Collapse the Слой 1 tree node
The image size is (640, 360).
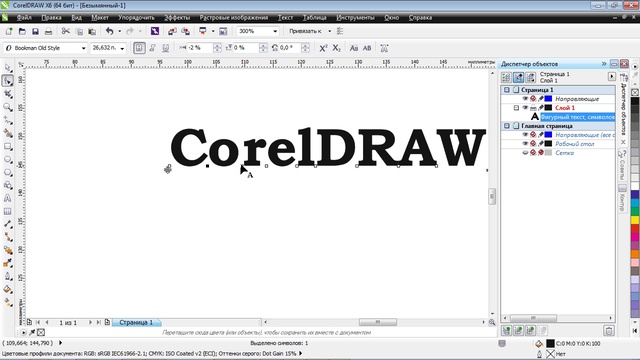pyautogui.click(x=516, y=108)
